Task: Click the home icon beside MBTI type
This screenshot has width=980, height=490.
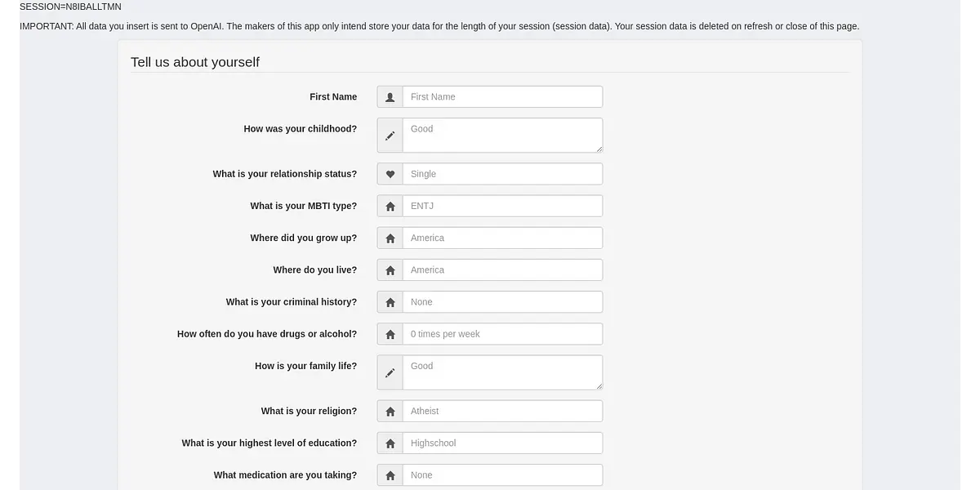Action: pos(390,206)
